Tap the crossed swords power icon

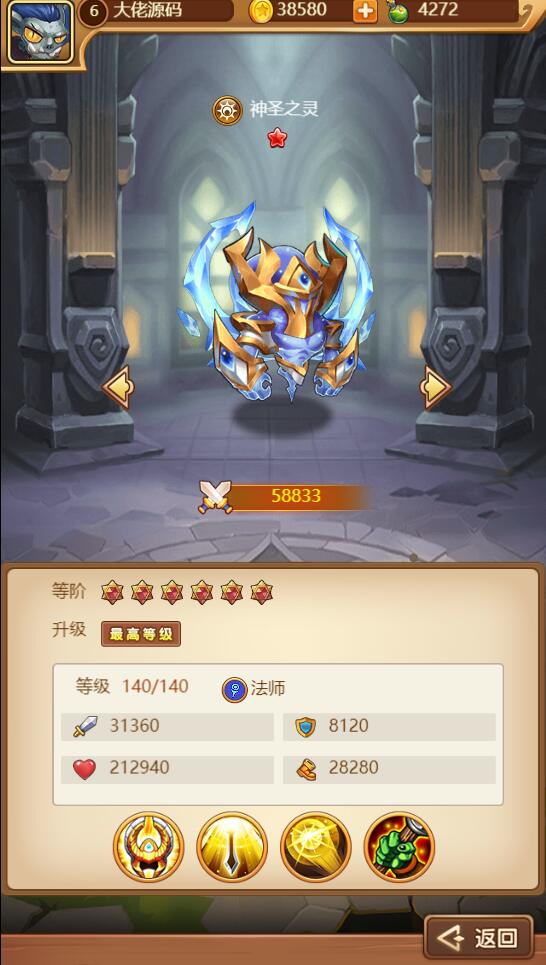[215, 496]
